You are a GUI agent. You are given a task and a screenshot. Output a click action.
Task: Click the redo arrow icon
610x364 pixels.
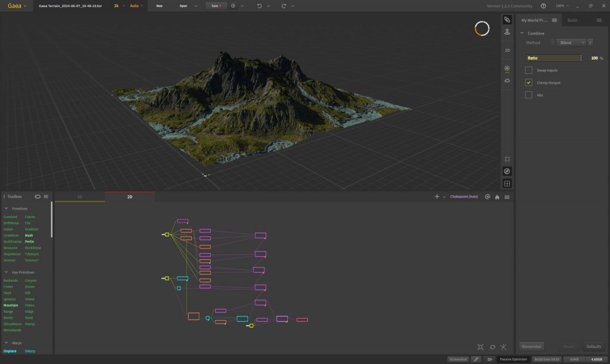coord(284,6)
